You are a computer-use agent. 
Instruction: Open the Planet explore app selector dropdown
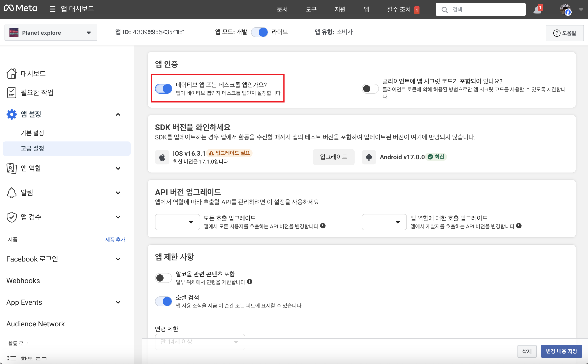click(51, 33)
